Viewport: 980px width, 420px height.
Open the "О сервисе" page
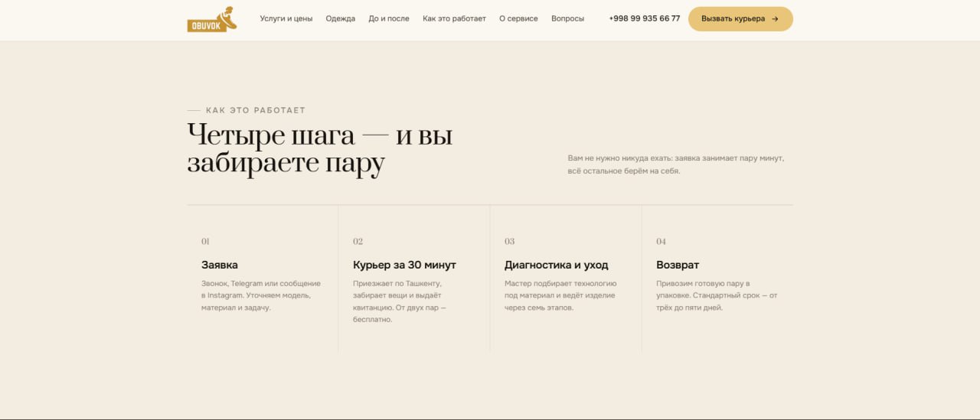pyautogui.click(x=518, y=18)
